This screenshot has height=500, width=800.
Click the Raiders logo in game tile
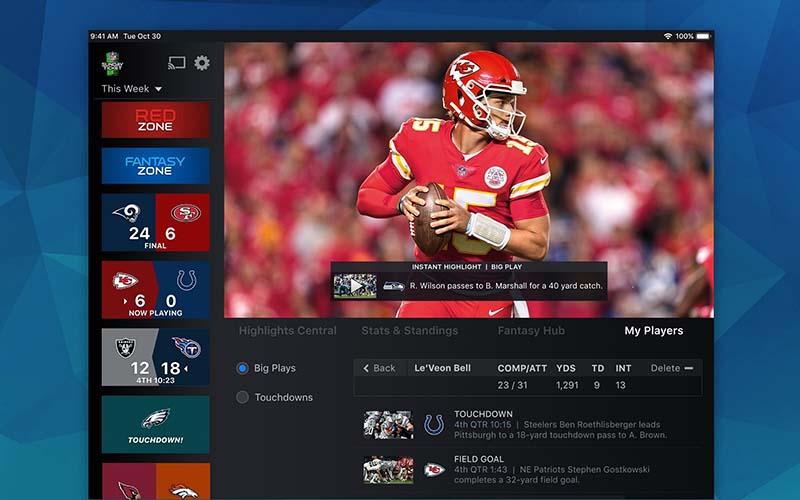click(x=126, y=347)
